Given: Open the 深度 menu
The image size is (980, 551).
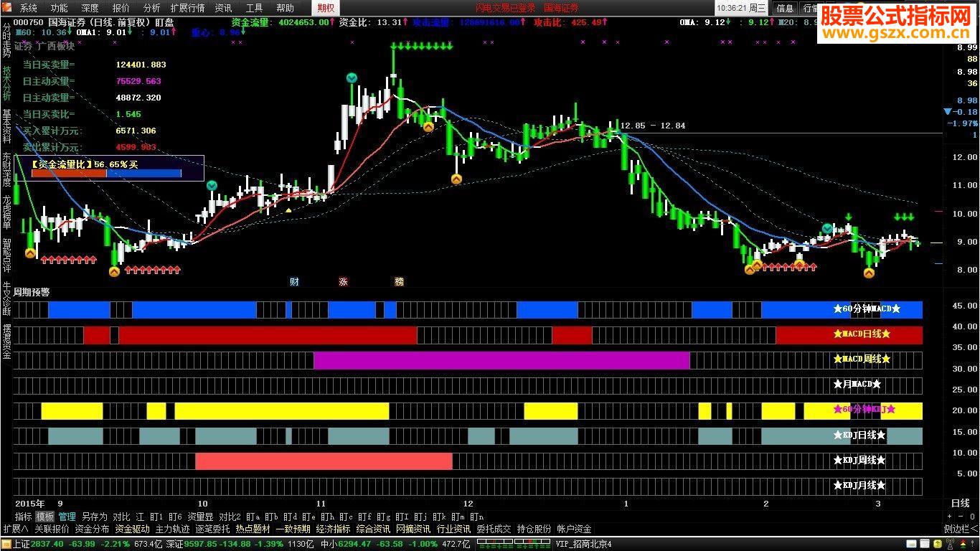Looking at the screenshot, I should tap(90, 8).
